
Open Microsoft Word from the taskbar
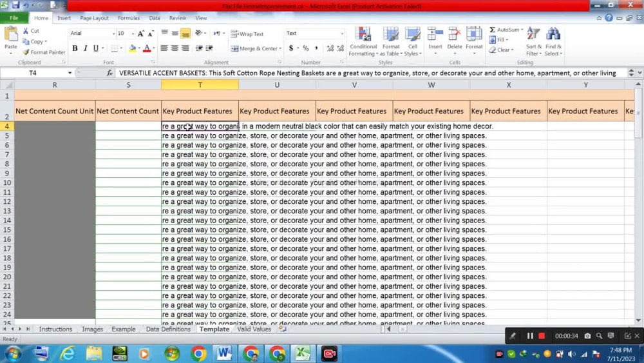tap(224, 353)
